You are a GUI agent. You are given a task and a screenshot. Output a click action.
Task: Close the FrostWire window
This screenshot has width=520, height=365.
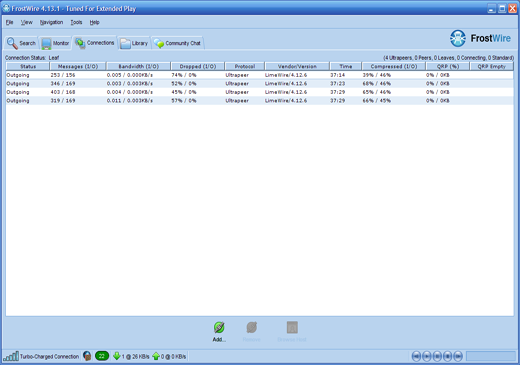(512, 8)
